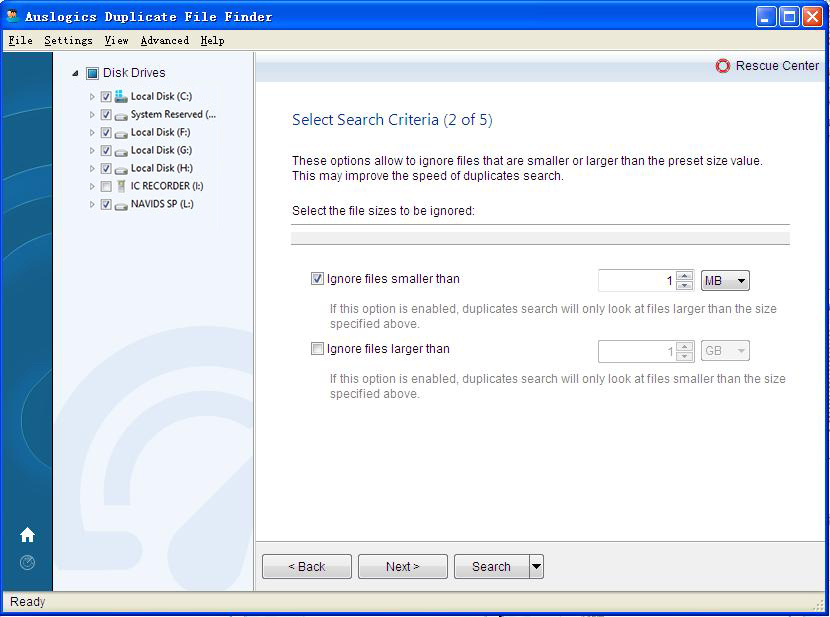Screen dimensions: 830x617
Task: Click the IC RECORDER (I:) device icon
Action: click(121, 186)
